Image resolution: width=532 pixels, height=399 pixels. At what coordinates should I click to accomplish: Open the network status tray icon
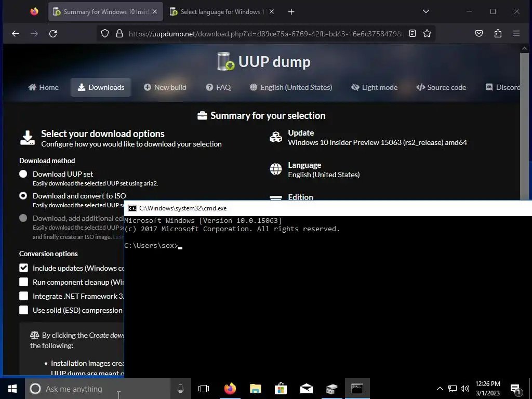point(453,389)
